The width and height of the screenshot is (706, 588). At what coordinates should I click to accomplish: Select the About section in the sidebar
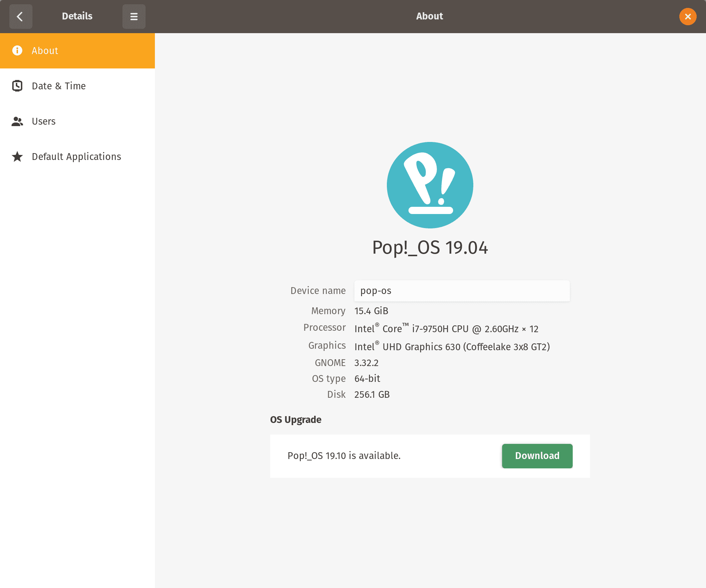(45, 51)
